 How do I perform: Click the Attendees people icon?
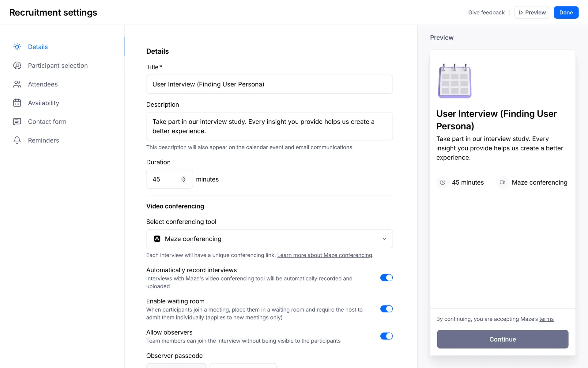17,84
